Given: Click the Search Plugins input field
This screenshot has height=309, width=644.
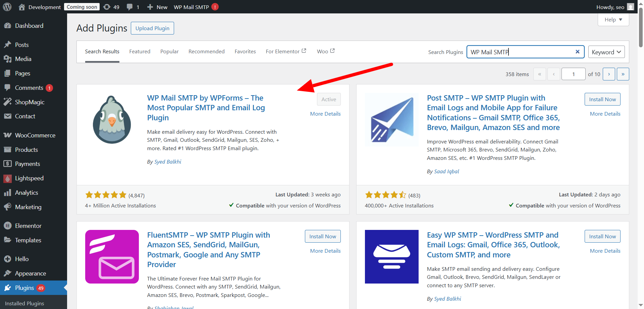Looking at the screenshot, I should [525, 52].
